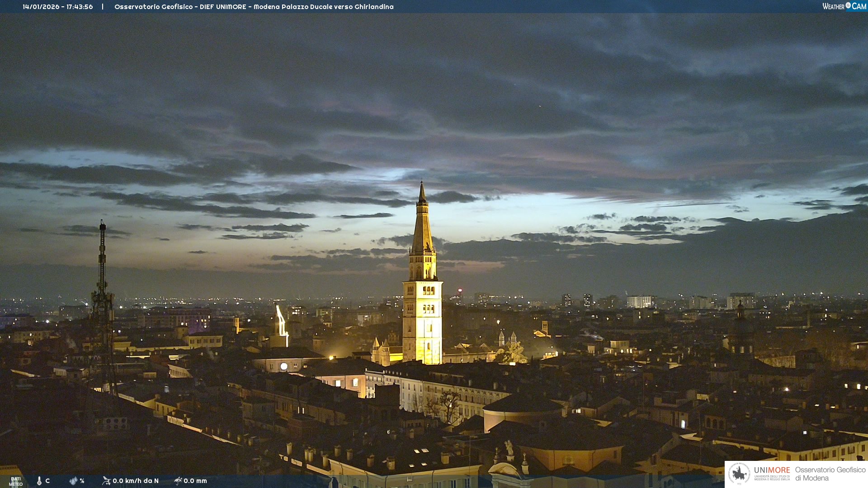Click the DATI METEO label
868x488 pixels.
pyautogui.click(x=16, y=481)
